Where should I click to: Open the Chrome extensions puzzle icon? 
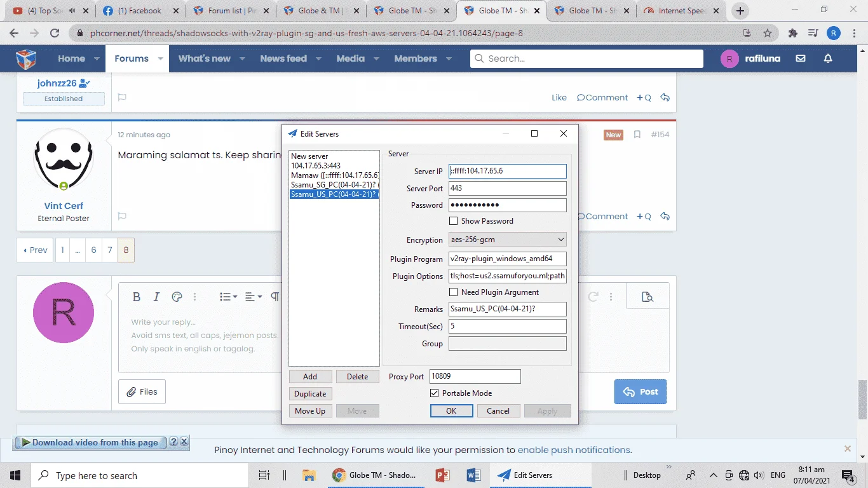click(x=792, y=33)
